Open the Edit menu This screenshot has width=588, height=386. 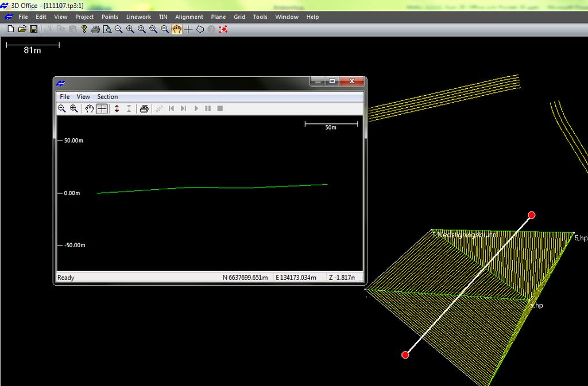tap(41, 17)
